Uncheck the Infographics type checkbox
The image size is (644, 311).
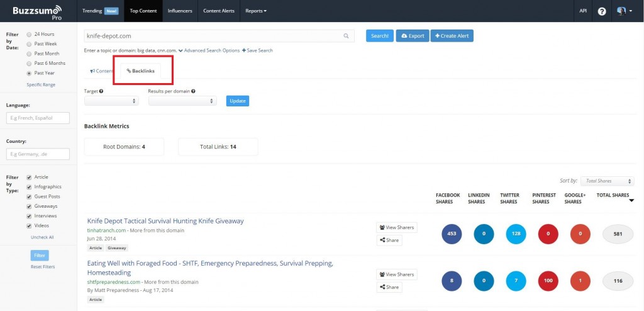click(29, 187)
